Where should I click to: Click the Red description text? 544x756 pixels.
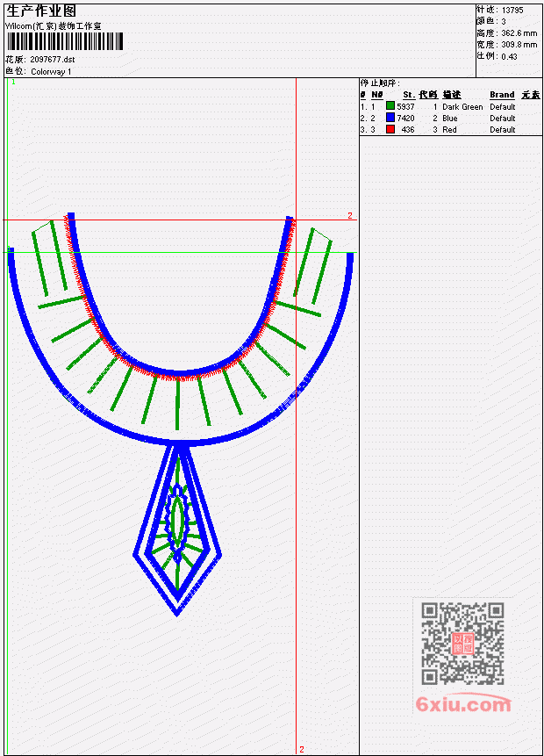(x=449, y=130)
